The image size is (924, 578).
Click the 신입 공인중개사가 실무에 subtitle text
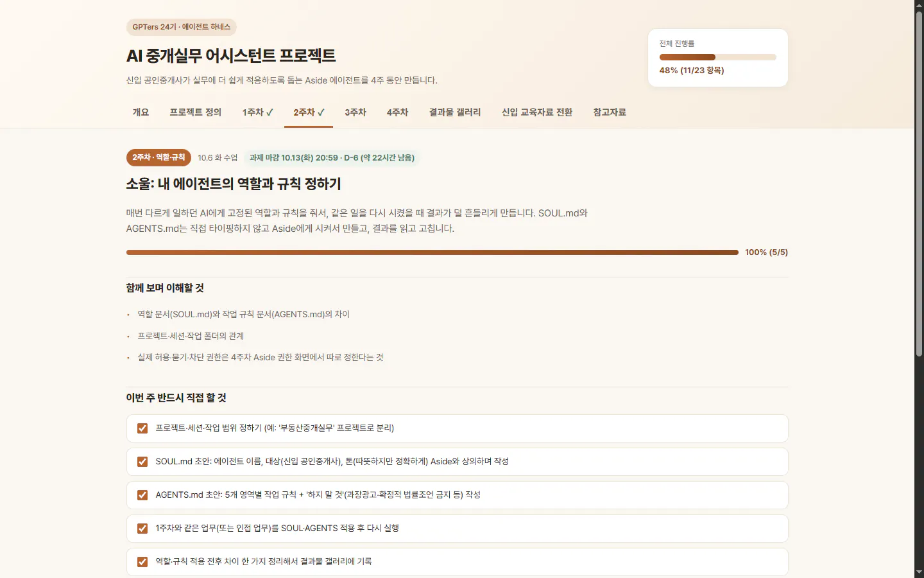click(282, 80)
